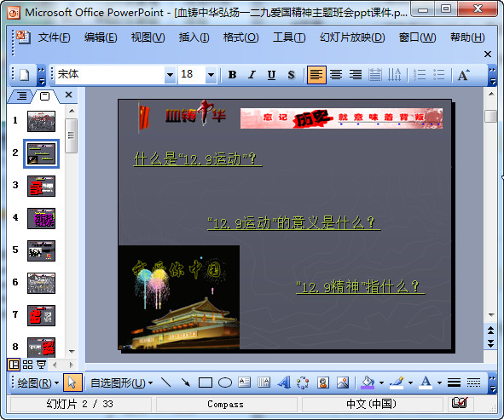The height and width of the screenshot is (420, 504).
Task: Expand the 自选图形 AutoShapes menu
Action: pos(121,383)
